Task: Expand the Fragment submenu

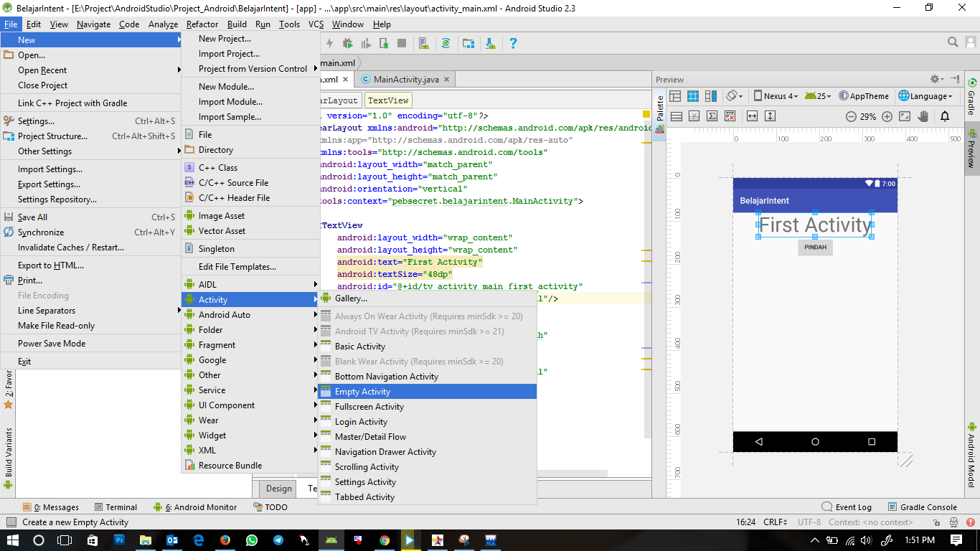Action: point(250,345)
